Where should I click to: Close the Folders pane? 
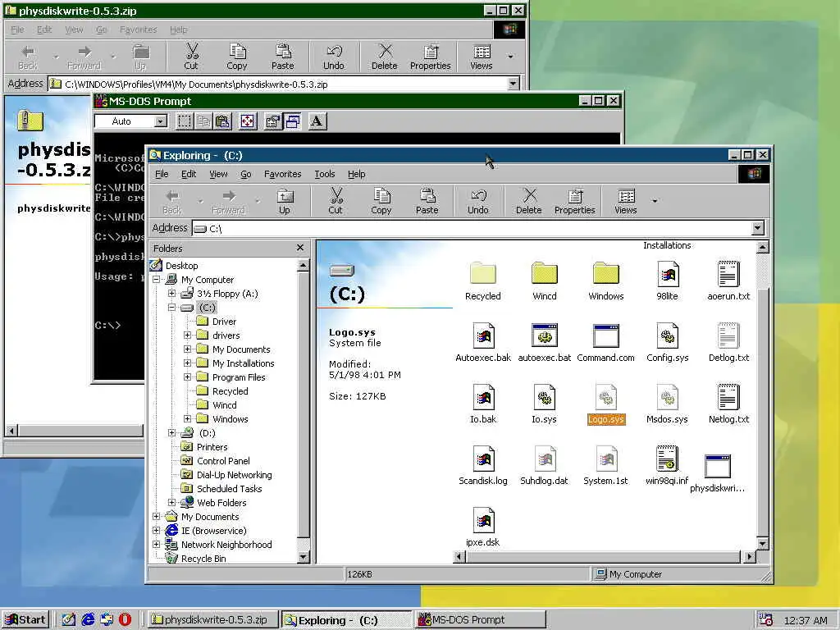[x=300, y=248]
